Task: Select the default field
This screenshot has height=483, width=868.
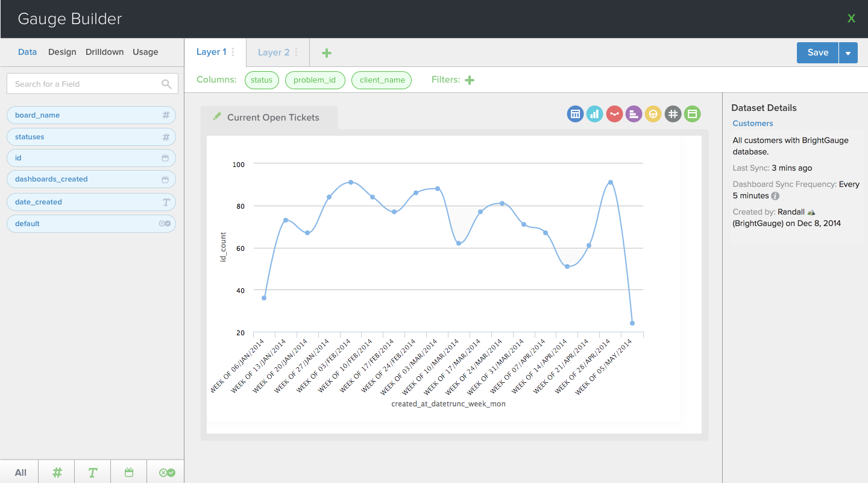Action: coord(91,224)
